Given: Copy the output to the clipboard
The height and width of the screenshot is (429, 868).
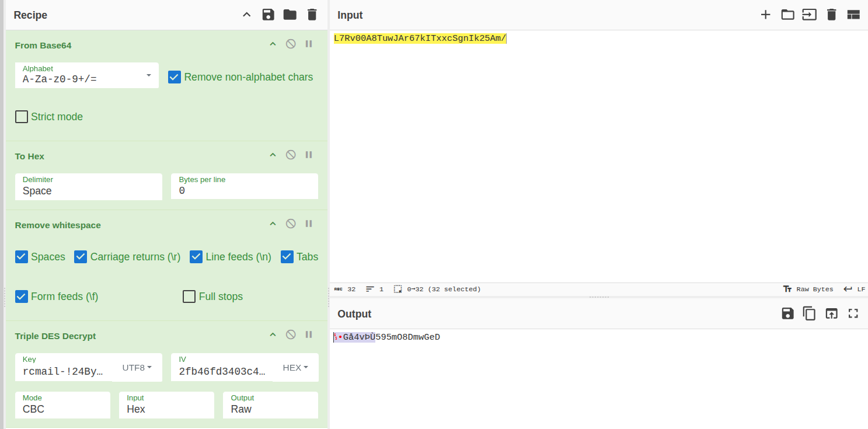Looking at the screenshot, I should click(809, 313).
